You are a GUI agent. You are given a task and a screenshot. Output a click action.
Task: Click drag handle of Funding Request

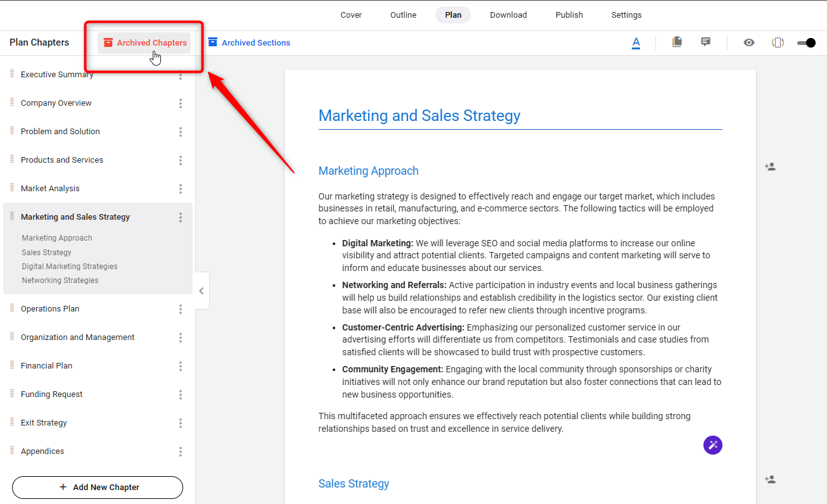12,394
